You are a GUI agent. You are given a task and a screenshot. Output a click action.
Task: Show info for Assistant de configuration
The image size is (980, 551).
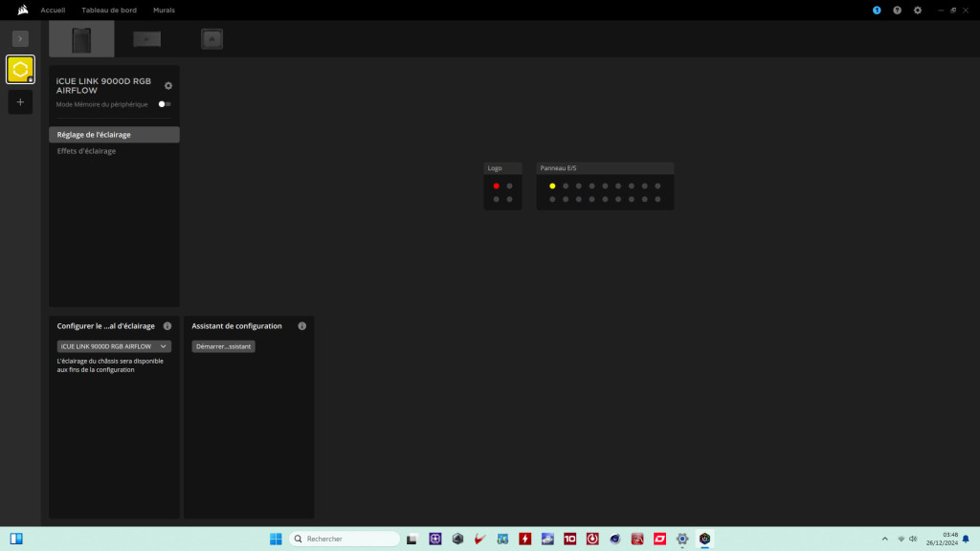pos(302,326)
